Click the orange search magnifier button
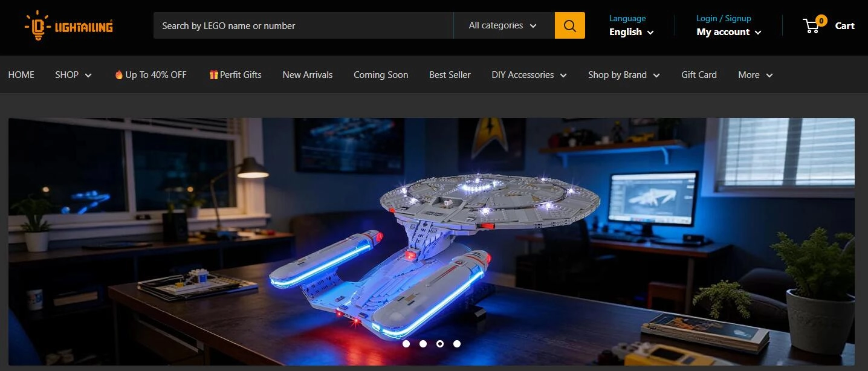Screen dimensions: 868x371 click(570, 25)
